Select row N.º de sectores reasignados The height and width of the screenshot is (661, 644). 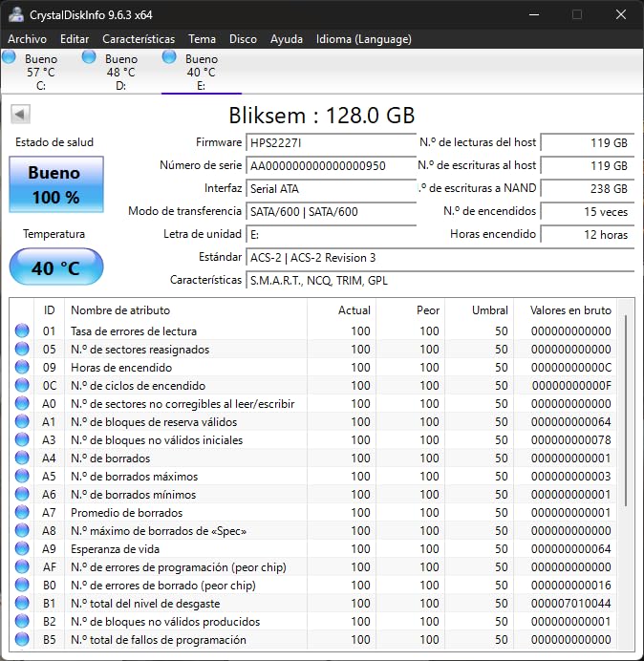tap(313, 349)
